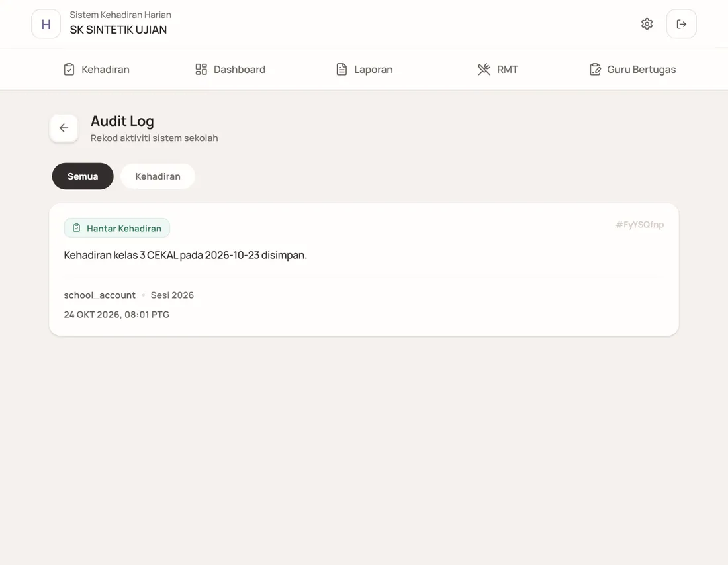The width and height of the screenshot is (728, 565).
Task: Click the 'Kehadiran kelas 3 CEKAL' log message
Action: click(185, 255)
